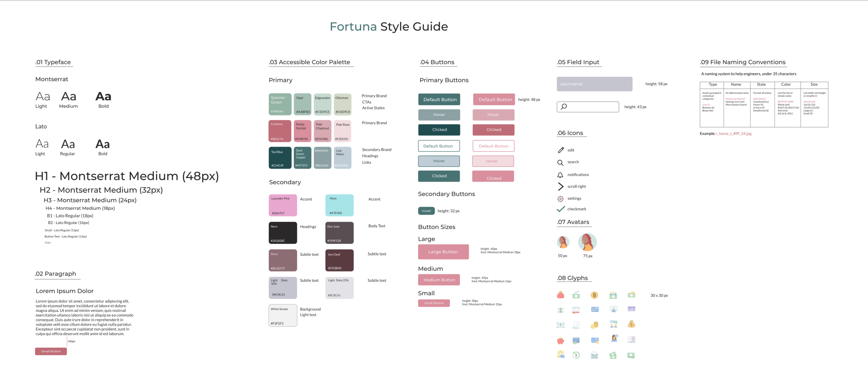Click the teal filled Default Button

[439, 100]
